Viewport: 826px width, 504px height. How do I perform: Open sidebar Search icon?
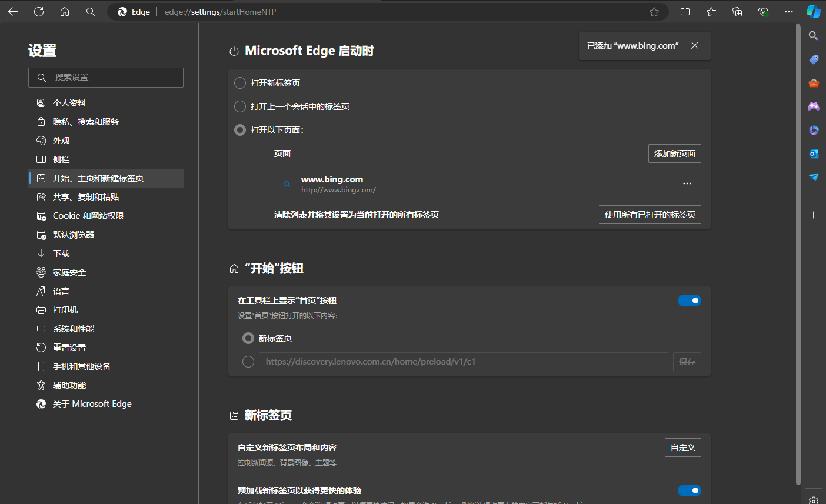click(814, 36)
